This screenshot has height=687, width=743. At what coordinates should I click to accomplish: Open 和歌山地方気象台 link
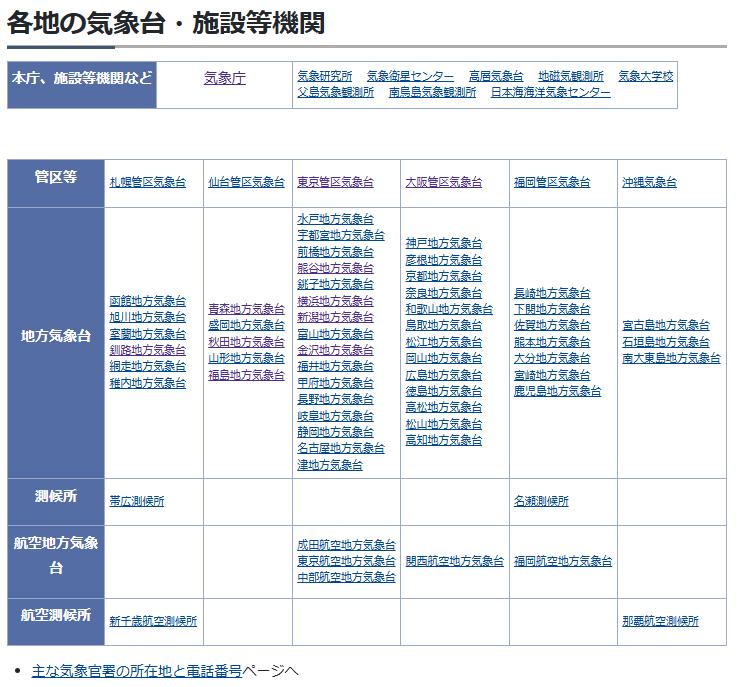pos(449,309)
